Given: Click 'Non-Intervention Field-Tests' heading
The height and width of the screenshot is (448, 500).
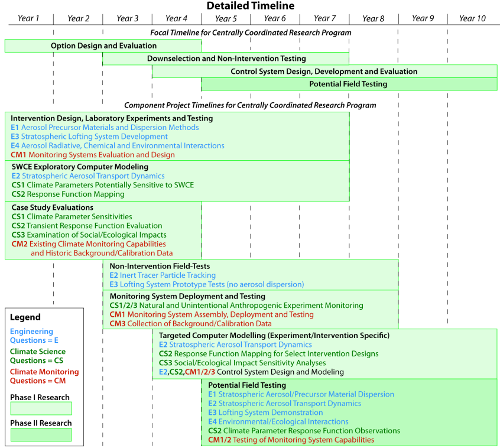Looking at the screenshot, I should point(160,266).
